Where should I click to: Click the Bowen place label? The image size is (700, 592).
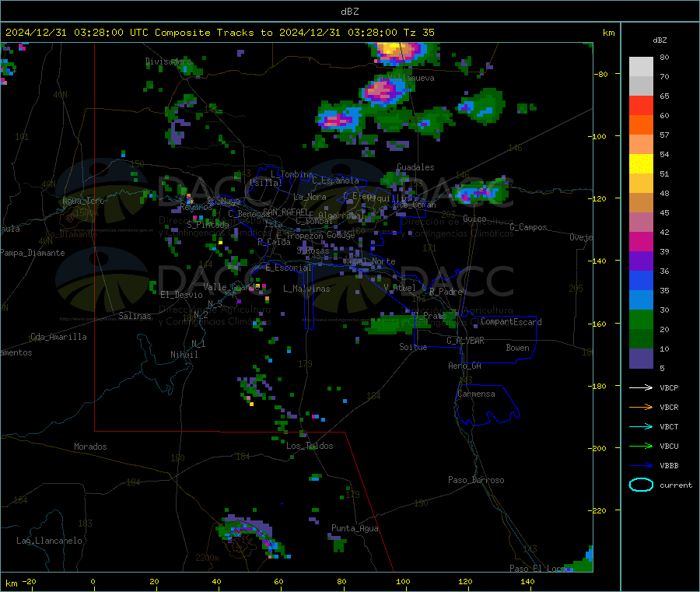[x=517, y=347]
